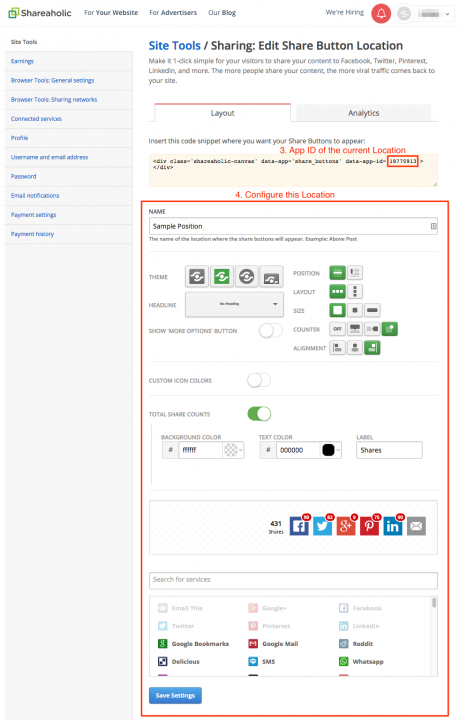Add Delicious service
Image resolution: width=460 pixels, height=720 pixels.
[179, 662]
